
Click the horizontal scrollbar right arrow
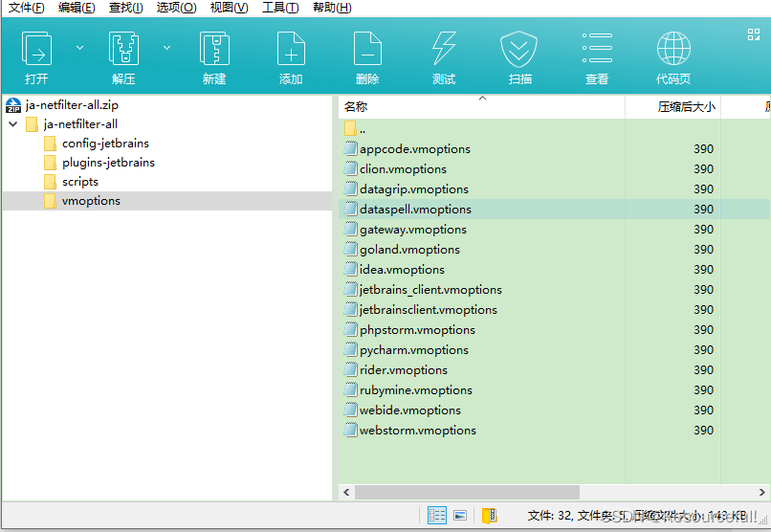click(x=761, y=492)
